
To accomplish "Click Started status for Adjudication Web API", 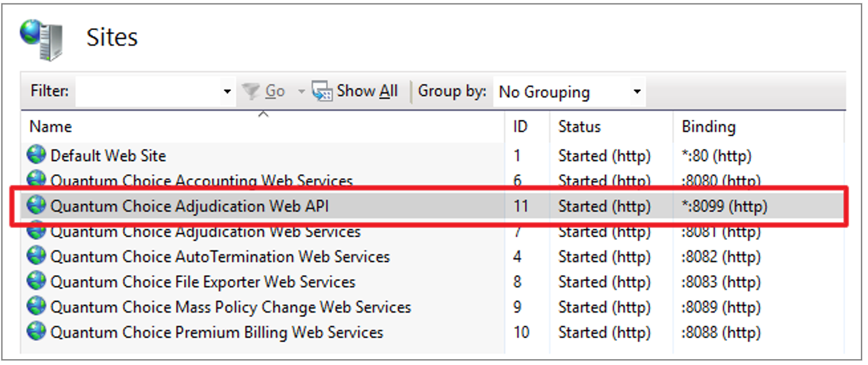I will click(604, 206).
